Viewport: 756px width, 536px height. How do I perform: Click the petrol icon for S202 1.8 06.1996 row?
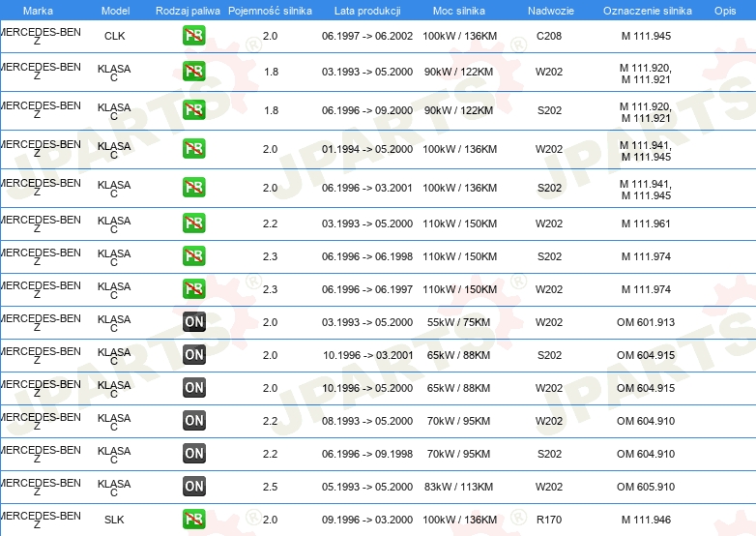[193, 110]
